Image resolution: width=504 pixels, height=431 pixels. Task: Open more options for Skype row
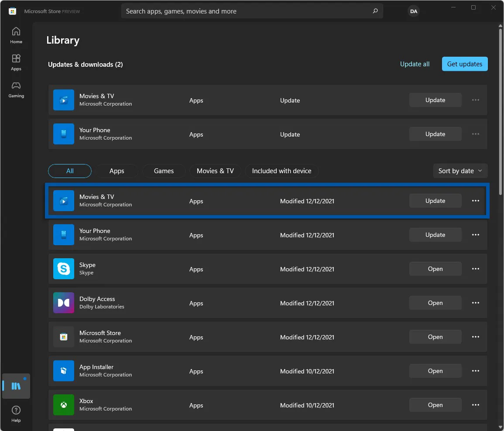pos(476,269)
